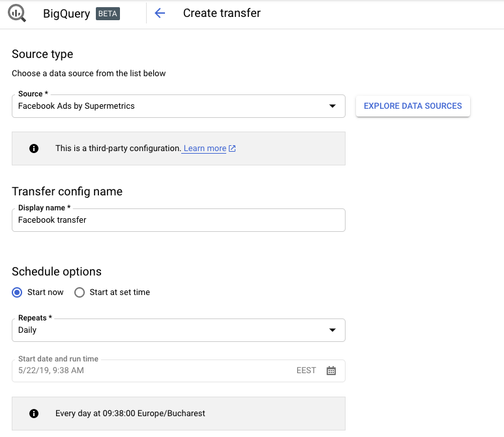Click 'Choose a data source from the list below'
The height and width of the screenshot is (437, 504).
pos(89,74)
